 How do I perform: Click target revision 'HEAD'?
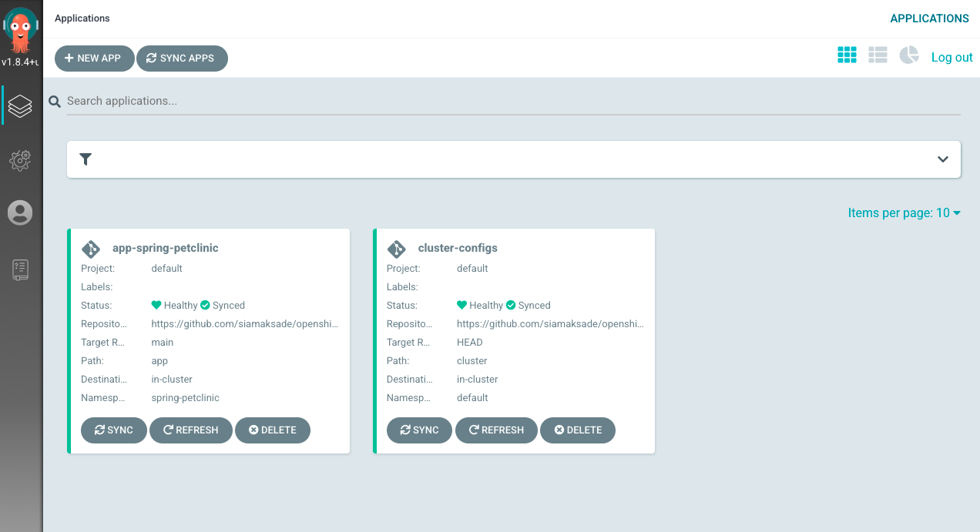coord(470,343)
